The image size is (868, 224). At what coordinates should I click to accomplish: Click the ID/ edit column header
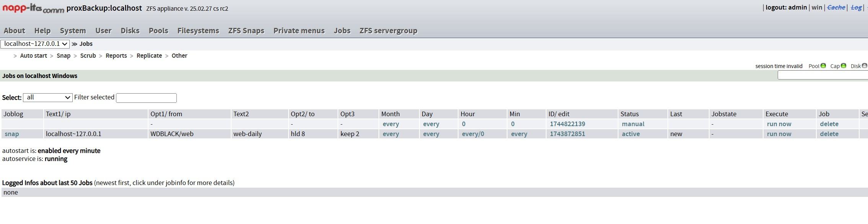(581, 114)
